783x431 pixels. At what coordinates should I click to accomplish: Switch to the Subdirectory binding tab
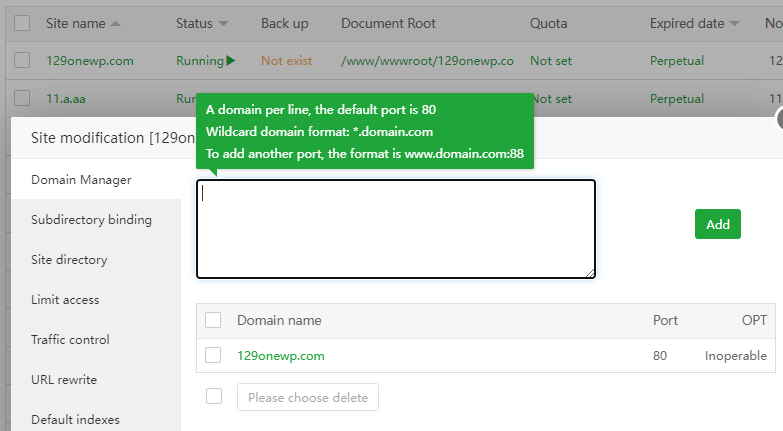coord(91,220)
